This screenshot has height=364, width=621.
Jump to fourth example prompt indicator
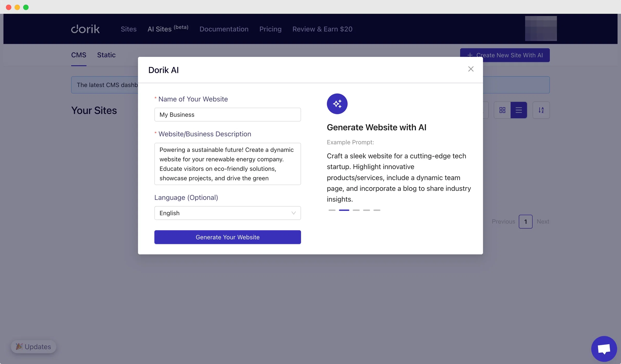coord(367,210)
